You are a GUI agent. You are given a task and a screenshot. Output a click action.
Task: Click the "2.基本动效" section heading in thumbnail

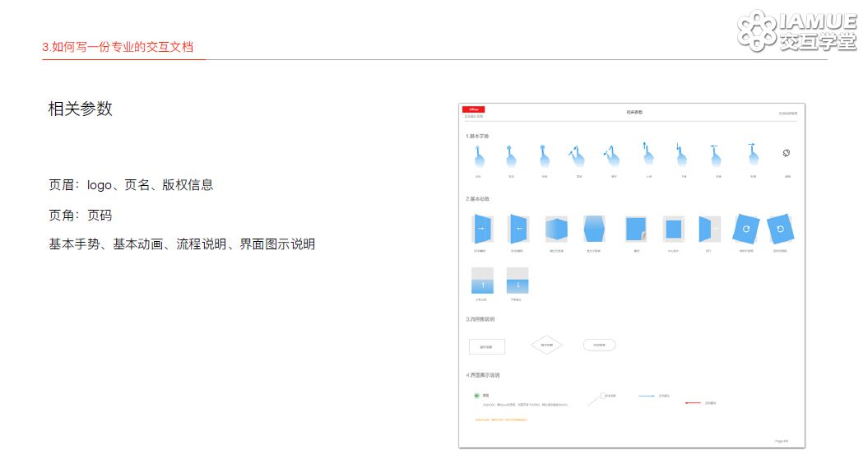pyautogui.click(x=478, y=198)
